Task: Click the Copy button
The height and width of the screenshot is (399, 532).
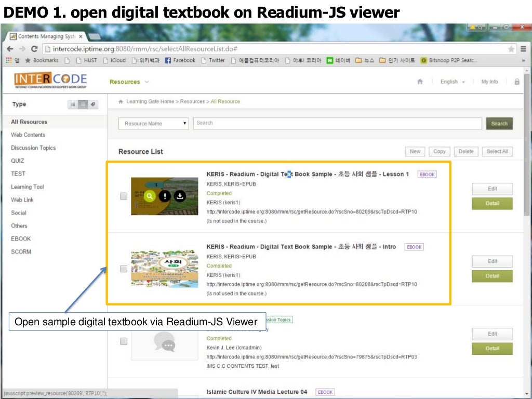Action: click(x=440, y=151)
